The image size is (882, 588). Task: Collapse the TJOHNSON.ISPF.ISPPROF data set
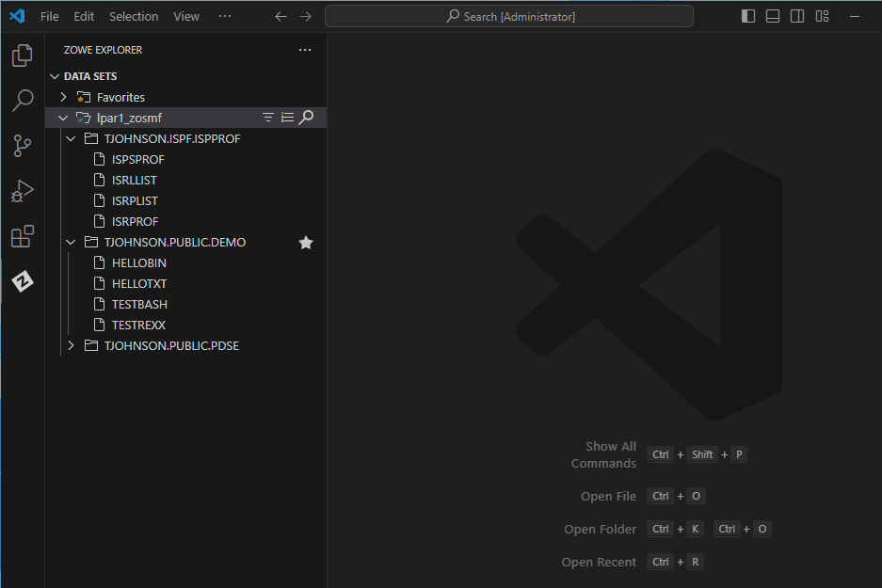[x=71, y=138]
